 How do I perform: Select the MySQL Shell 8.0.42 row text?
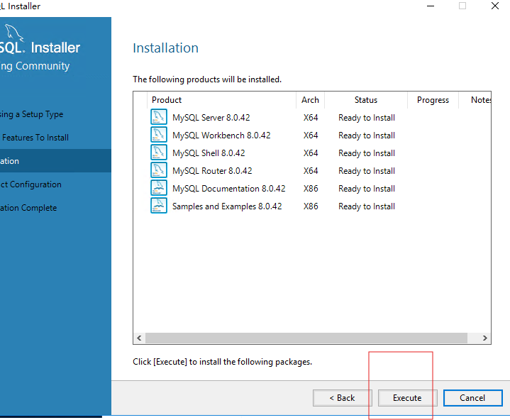click(209, 153)
